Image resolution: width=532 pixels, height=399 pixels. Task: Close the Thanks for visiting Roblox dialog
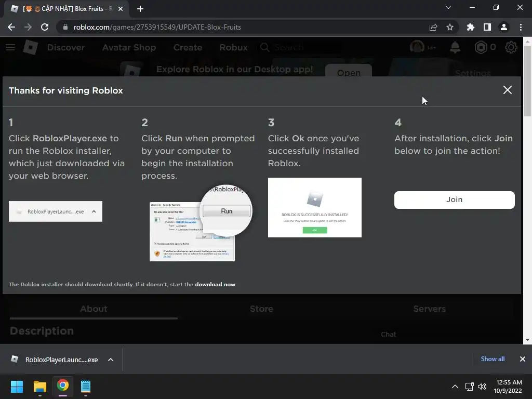[x=507, y=90]
